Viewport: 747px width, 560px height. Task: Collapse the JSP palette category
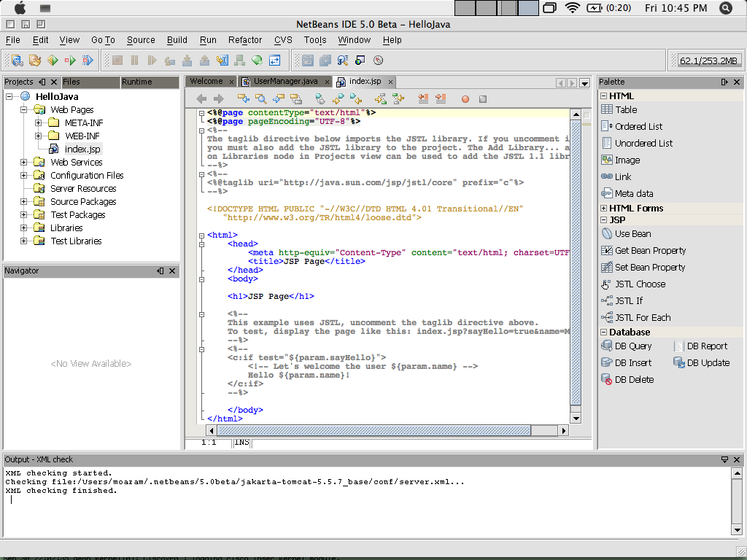[603, 220]
